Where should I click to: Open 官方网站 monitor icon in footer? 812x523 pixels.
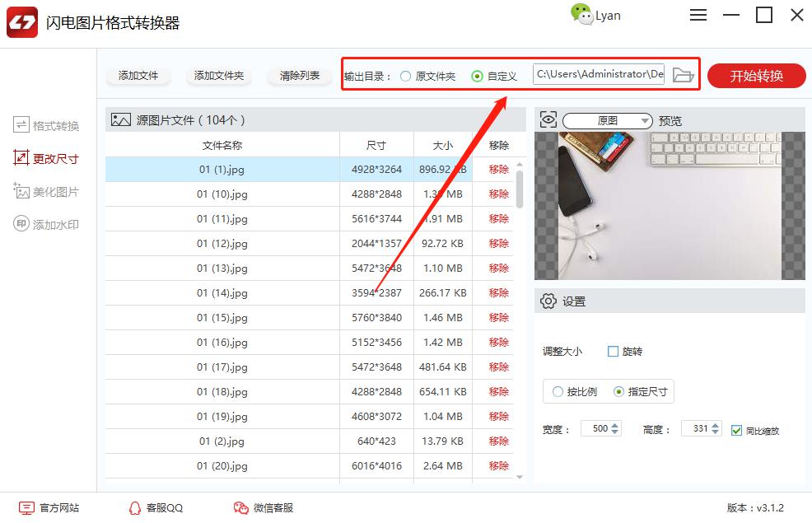tap(27, 508)
